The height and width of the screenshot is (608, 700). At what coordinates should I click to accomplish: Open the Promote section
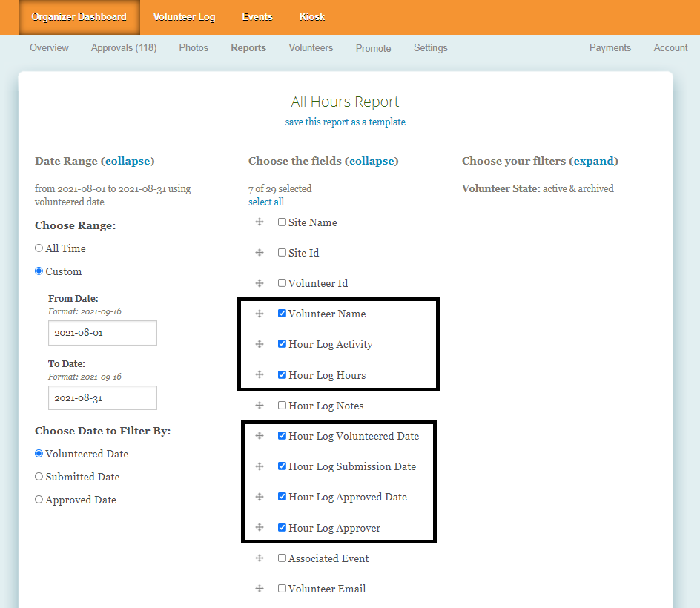point(373,48)
